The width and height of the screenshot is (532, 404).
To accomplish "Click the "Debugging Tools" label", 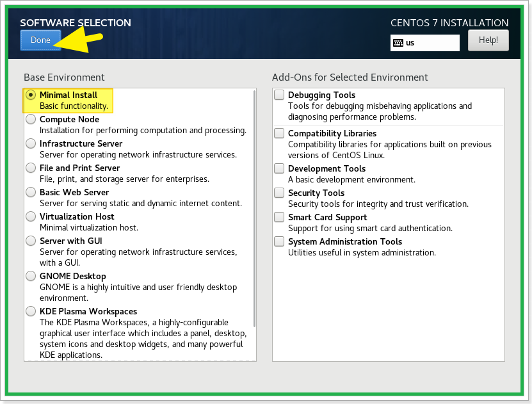I will click(x=321, y=95).
